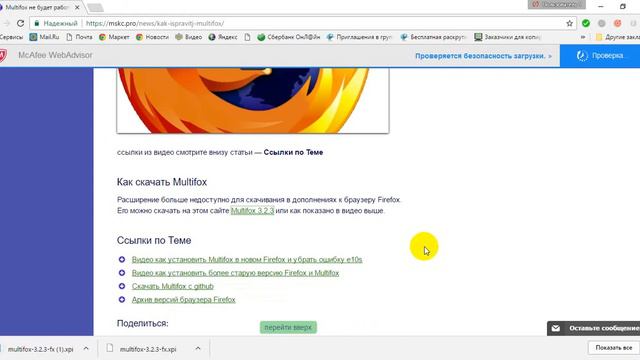This screenshot has width=640, height=360.
Task: Click the green checkmark extension icon
Action: 586,23
